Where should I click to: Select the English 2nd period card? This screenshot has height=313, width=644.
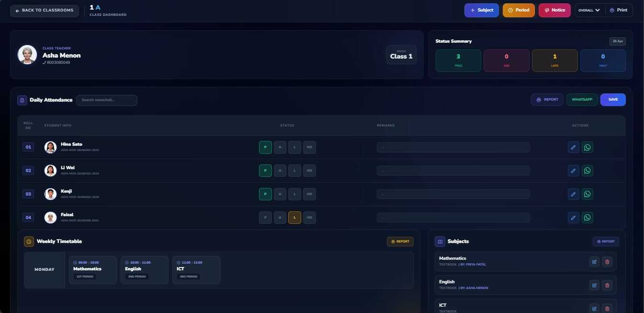[145, 270]
